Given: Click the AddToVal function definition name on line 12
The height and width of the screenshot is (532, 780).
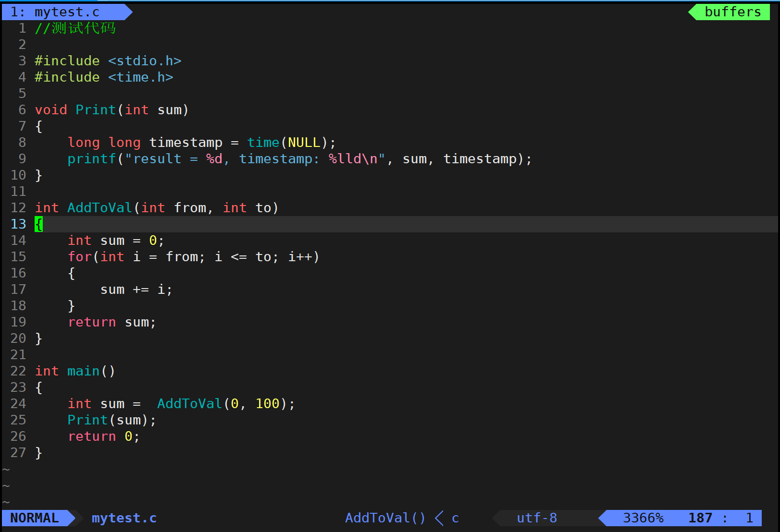Looking at the screenshot, I should (x=99, y=208).
